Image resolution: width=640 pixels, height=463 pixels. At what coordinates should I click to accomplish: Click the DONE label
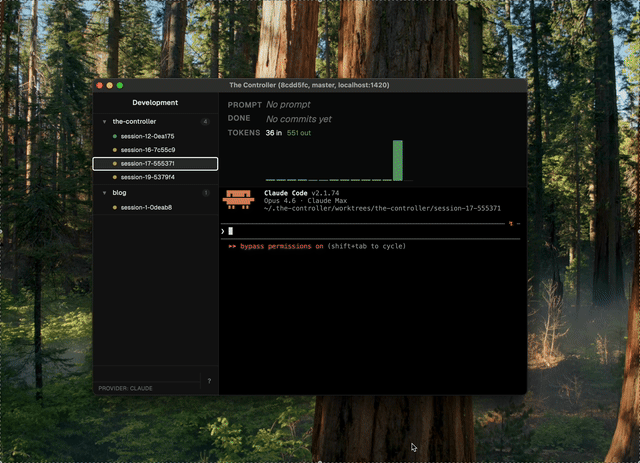coord(239,118)
